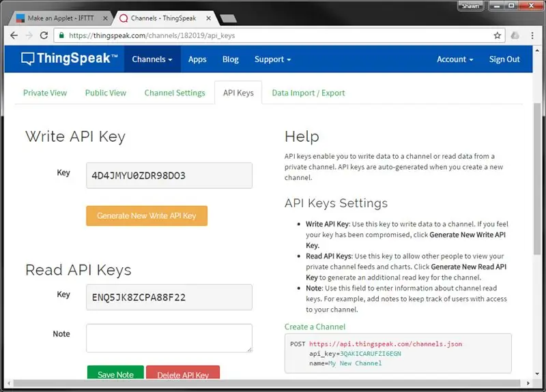
Task: Click the name=My New Channel line
Action: click(345, 363)
